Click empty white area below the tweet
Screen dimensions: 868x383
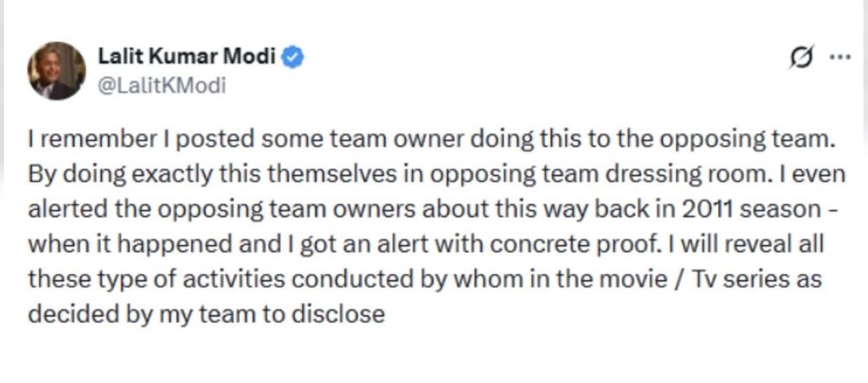tap(434, 357)
